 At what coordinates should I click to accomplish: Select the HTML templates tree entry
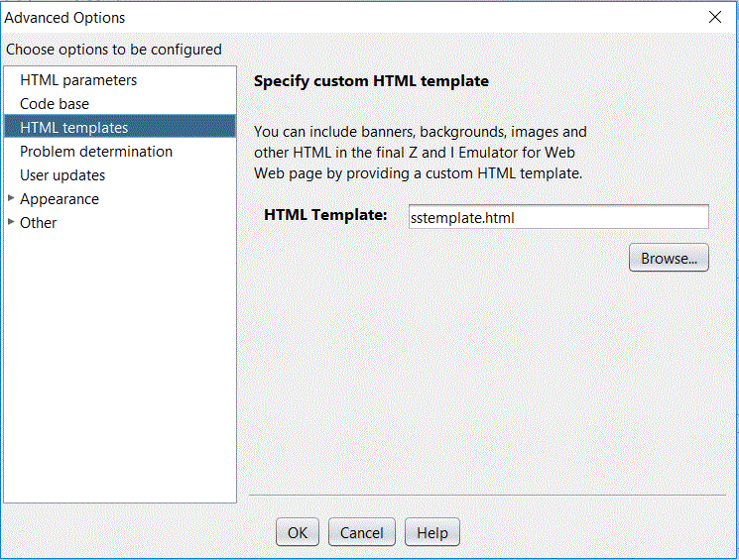click(x=73, y=128)
